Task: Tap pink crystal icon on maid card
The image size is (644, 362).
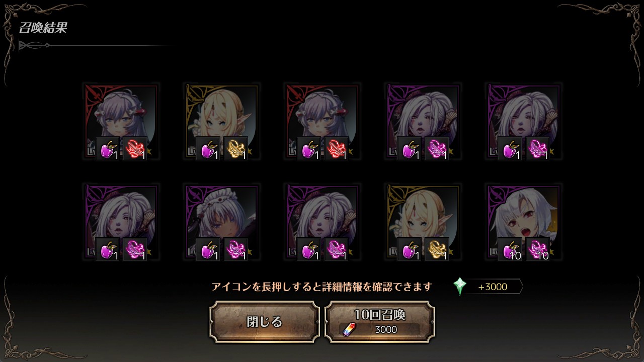Action: click(x=236, y=249)
